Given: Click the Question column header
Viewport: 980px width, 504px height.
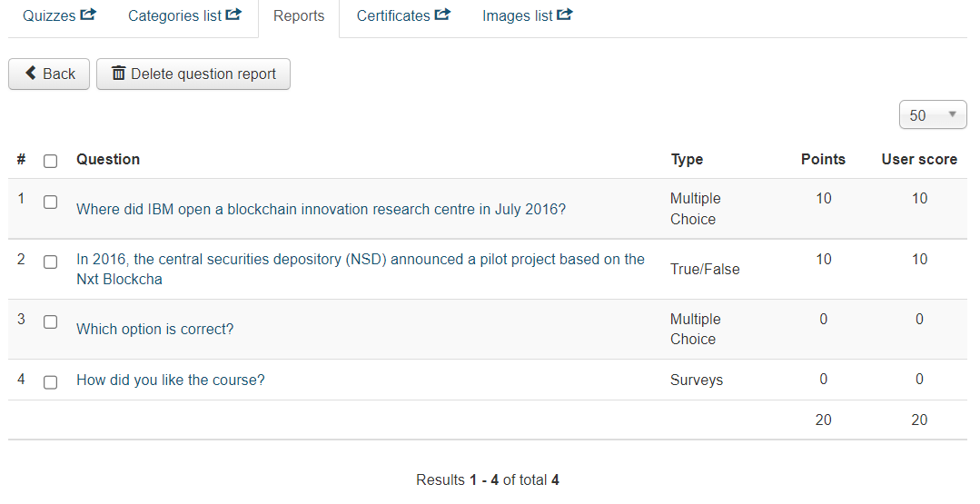Looking at the screenshot, I should click(x=108, y=160).
